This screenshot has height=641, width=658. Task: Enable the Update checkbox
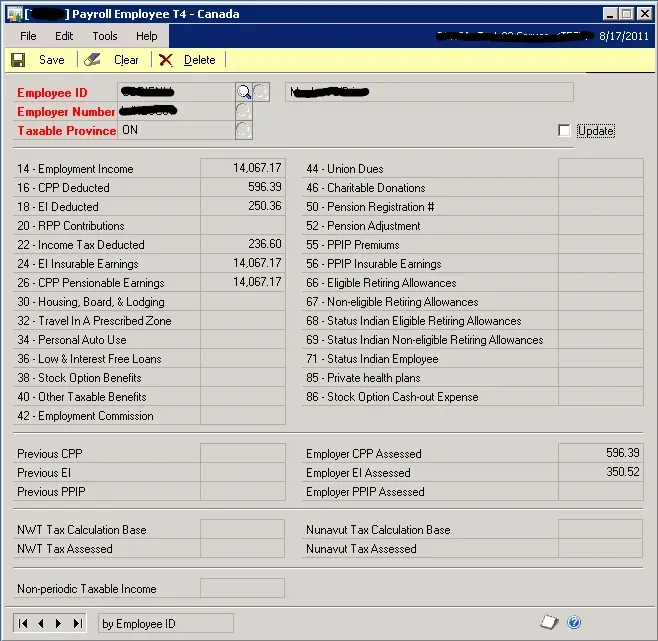point(565,131)
